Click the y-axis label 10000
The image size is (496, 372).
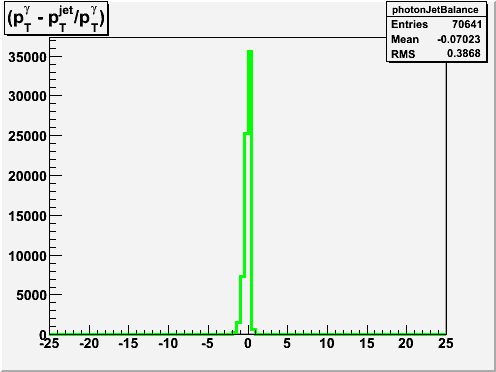tap(27, 256)
